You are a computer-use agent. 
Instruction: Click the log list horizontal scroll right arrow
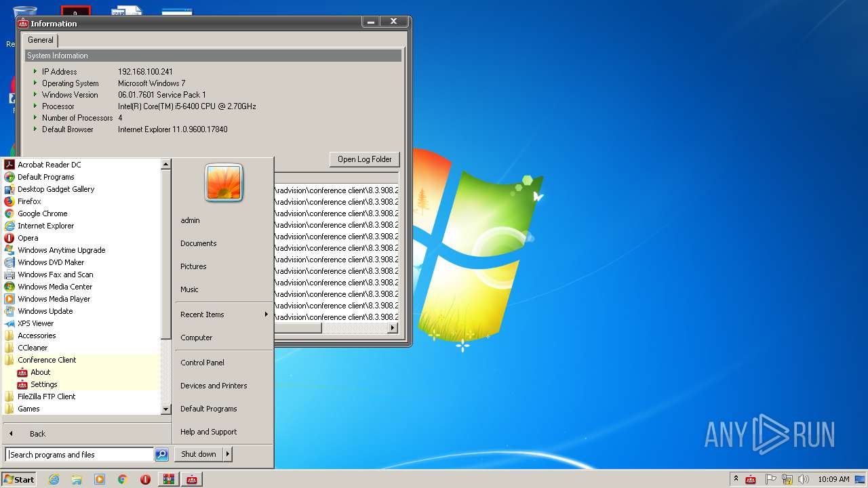pos(393,328)
